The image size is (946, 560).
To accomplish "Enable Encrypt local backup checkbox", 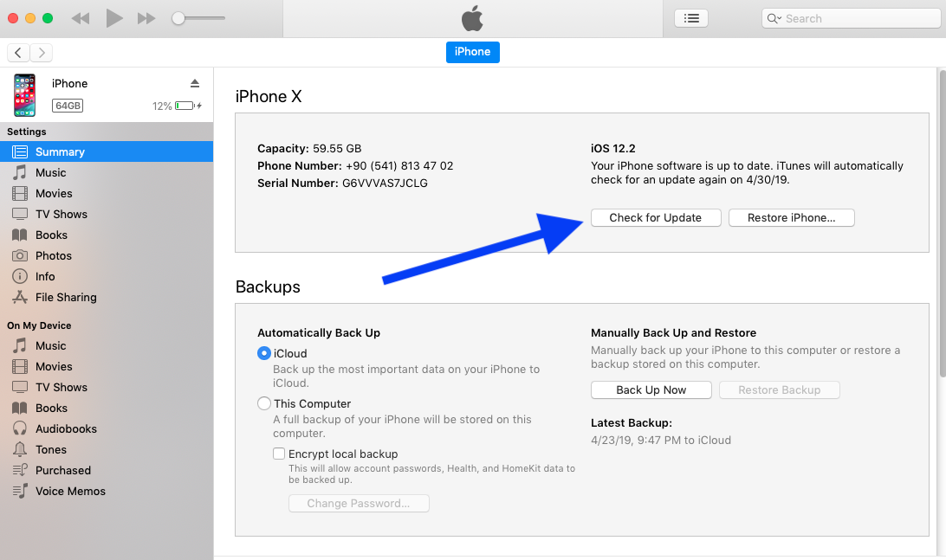I will [279, 454].
